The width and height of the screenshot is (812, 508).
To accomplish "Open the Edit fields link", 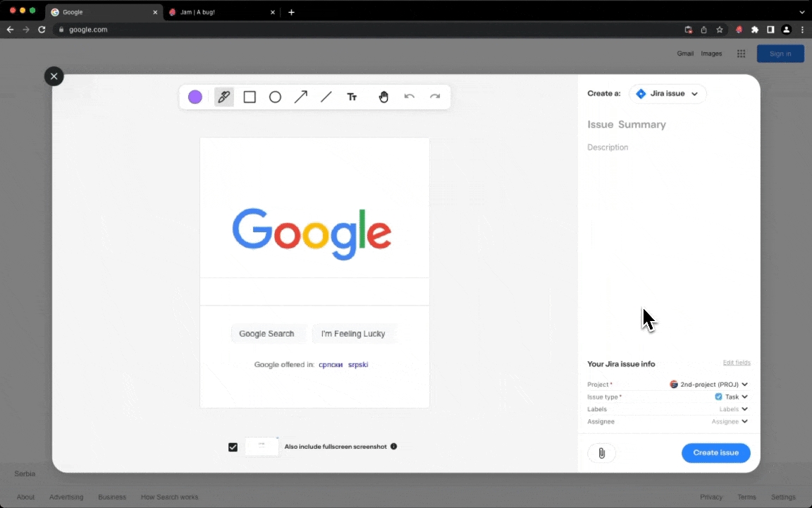I will [x=737, y=363].
